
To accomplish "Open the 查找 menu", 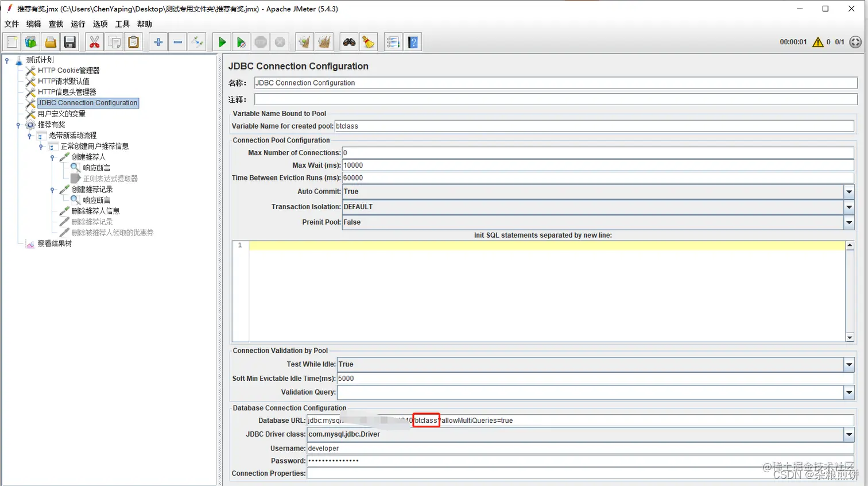I will point(56,24).
